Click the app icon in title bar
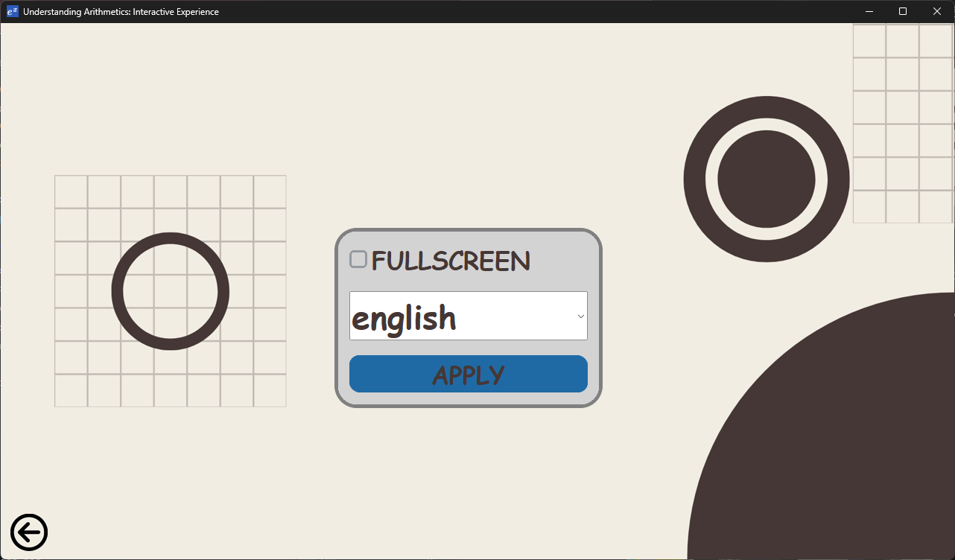This screenshot has height=560, width=955. click(13, 11)
